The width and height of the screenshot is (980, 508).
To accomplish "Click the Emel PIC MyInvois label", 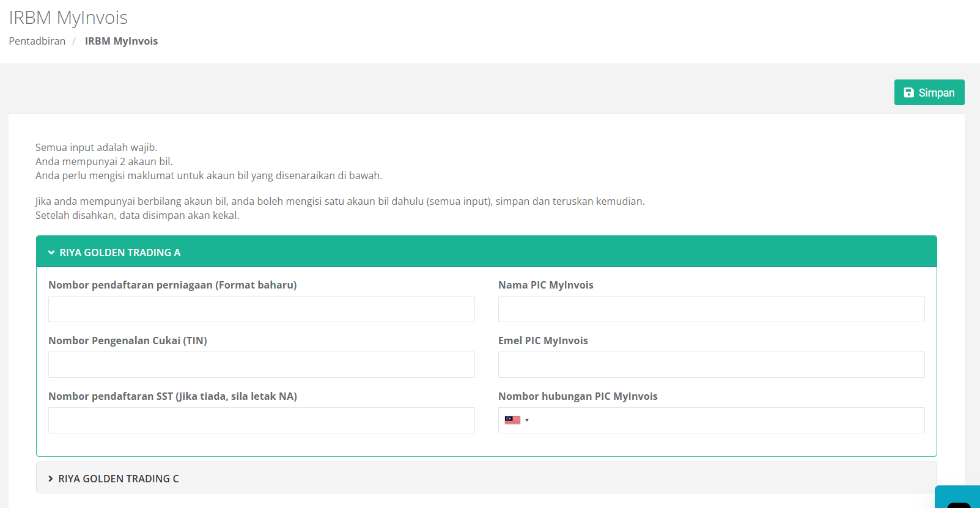I will tap(543, 341).
